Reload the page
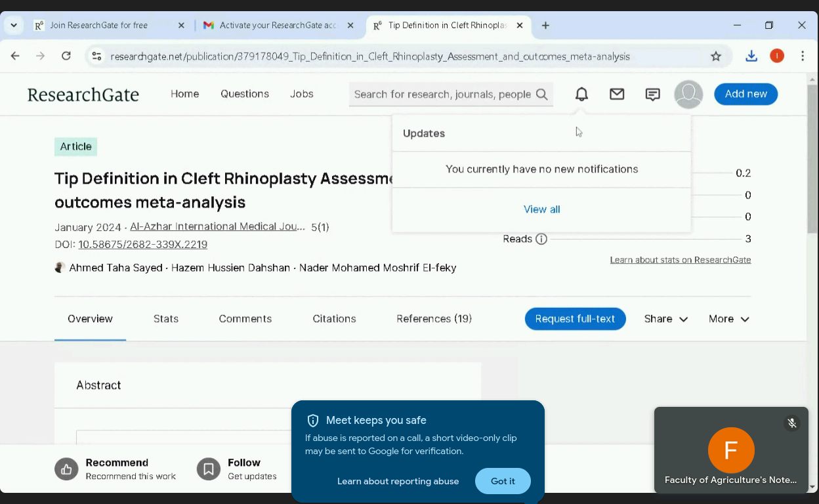This screenshot has height=504, width=819. tap(66, 56)
